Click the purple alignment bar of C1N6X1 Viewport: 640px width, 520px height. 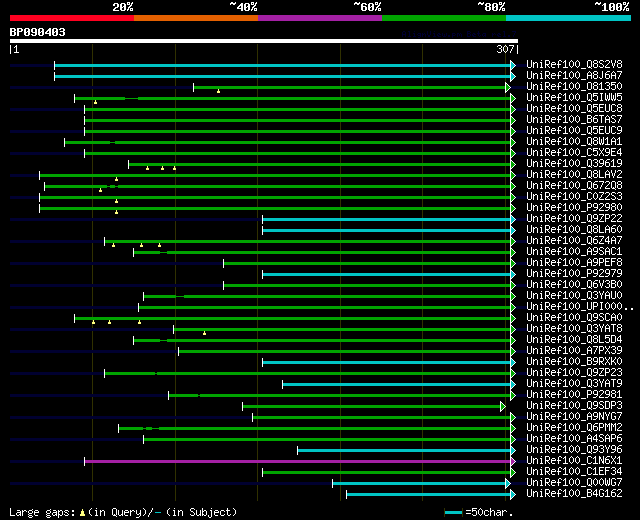point(298,462)
